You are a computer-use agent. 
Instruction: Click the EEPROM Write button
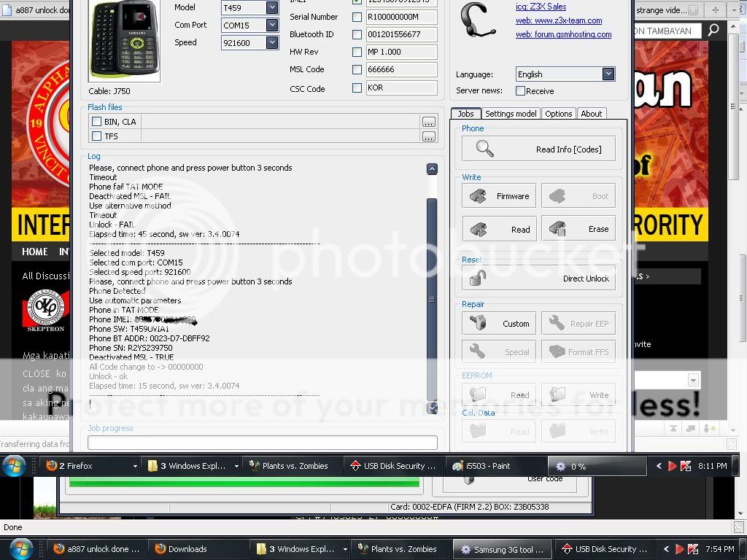(x=578, y=394)
